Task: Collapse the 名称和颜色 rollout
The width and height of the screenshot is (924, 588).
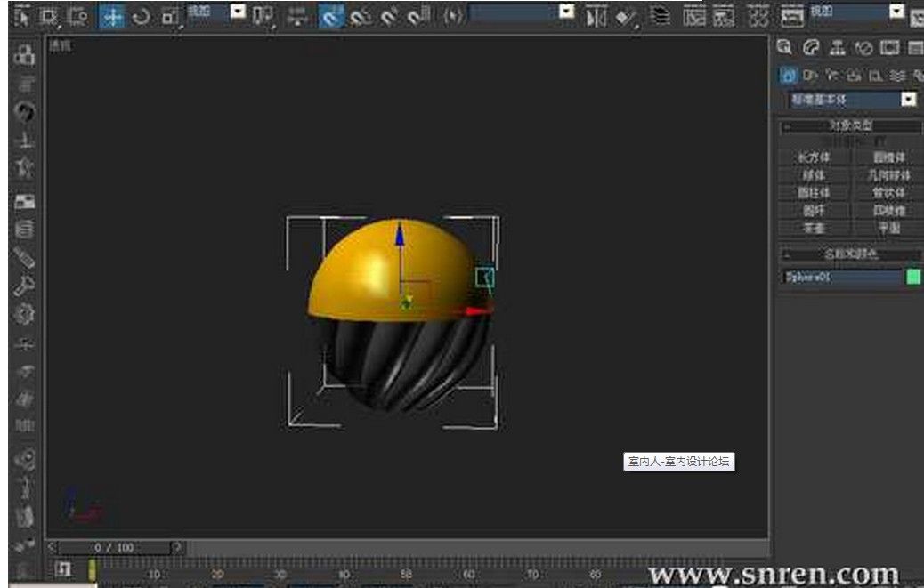Action: (x=850, y=254)
